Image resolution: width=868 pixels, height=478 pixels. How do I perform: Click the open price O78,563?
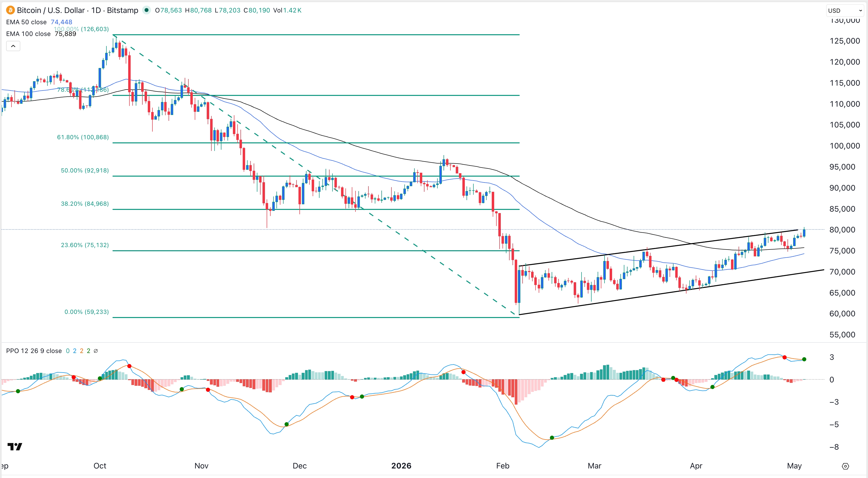[x=168, y=11]
